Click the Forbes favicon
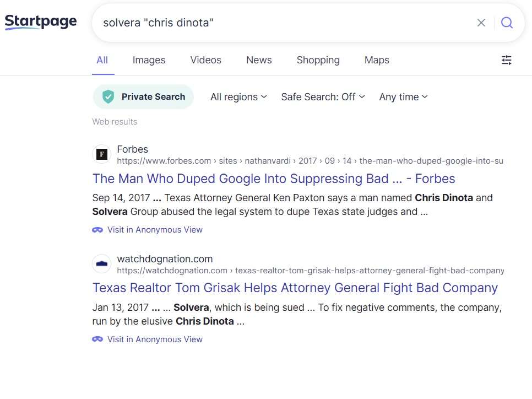The width and height of the screenshot is (532, 399). pos(102,154)
